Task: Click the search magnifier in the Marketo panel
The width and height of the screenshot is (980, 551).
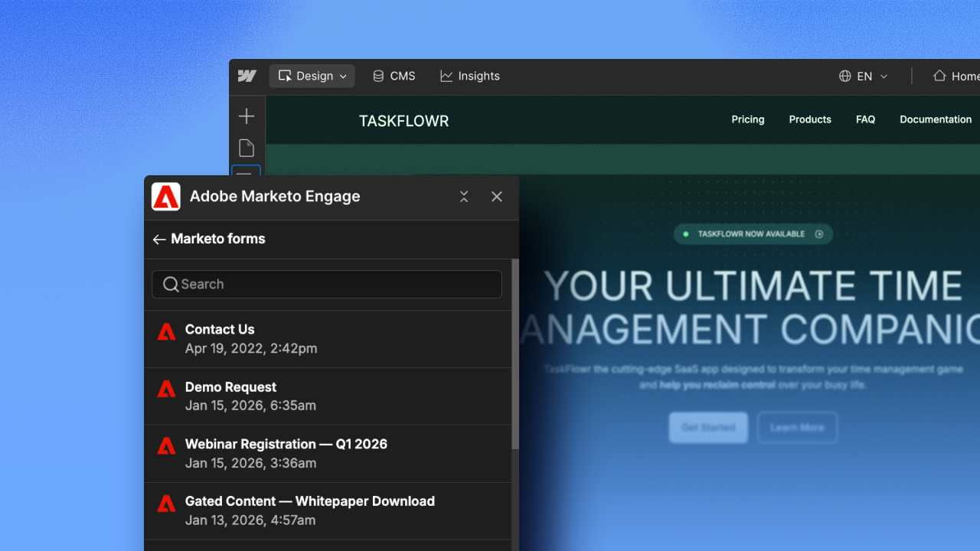Action: [171, 284]
